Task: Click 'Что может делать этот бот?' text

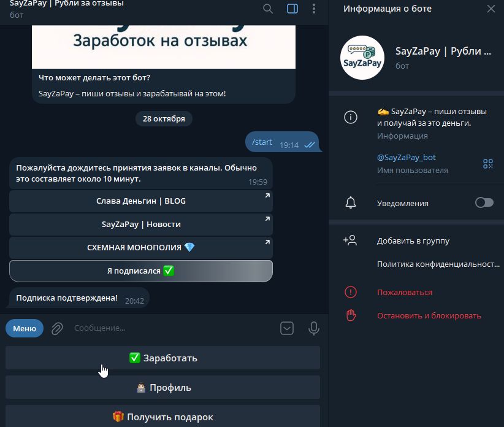Action: [94, 77]
